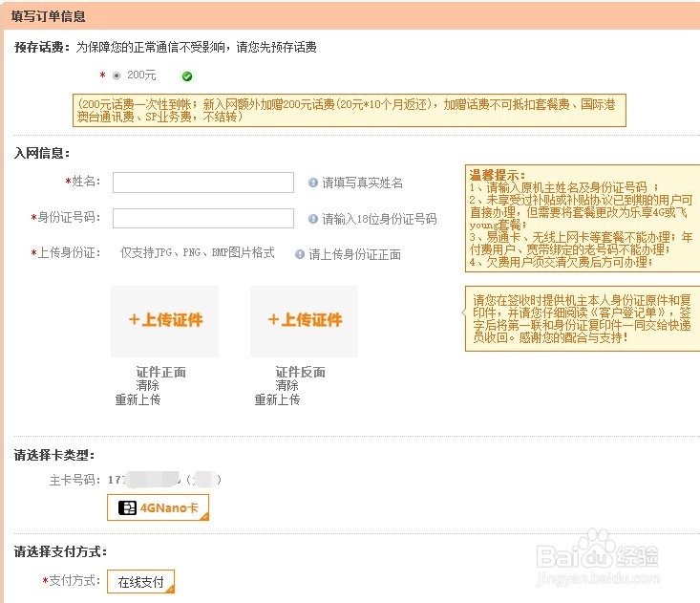Click info icon next to 请输入18位身份证号码
This screenshot has width=700, height=603.
click(313, 219)
